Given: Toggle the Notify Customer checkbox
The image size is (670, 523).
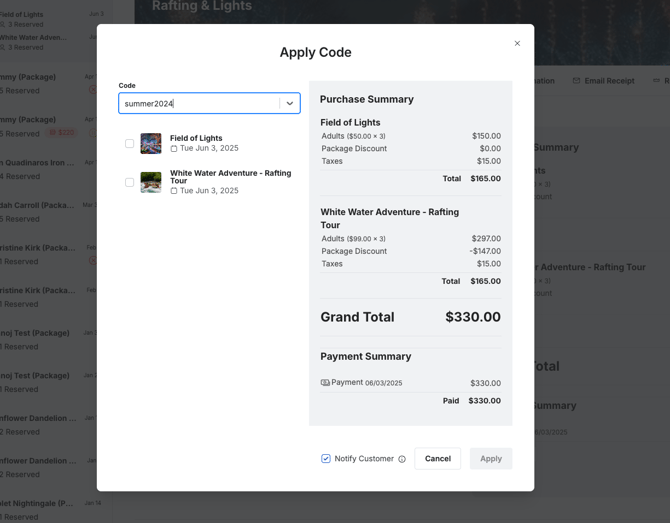Looking at the screenshot, I should pyautogui.click(x=326, y=458).
